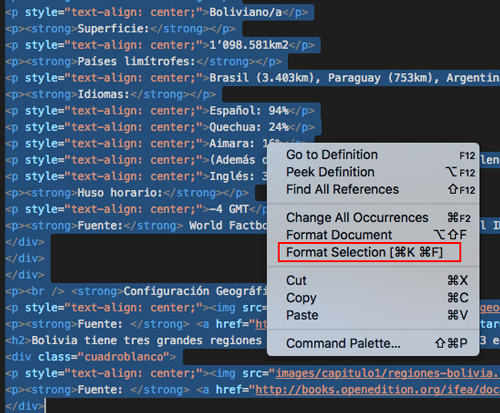Click the 1'098.581km2 value
This screenshot has width=500, height=413.
coord(249,45)
